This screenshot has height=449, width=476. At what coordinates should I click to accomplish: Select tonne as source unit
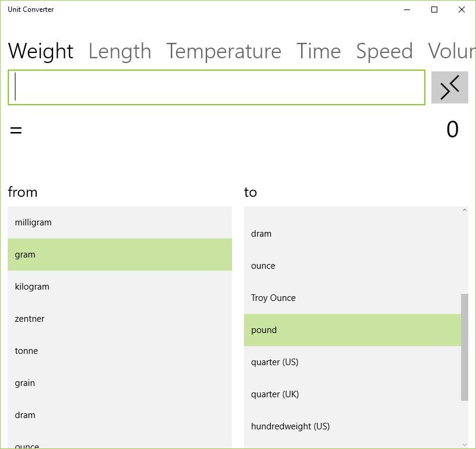(120, 351)
